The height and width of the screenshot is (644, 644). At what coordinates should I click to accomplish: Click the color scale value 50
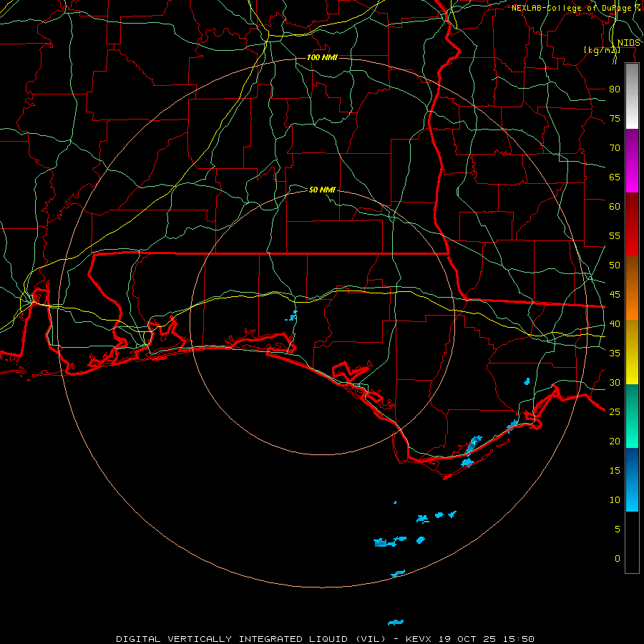615,265
